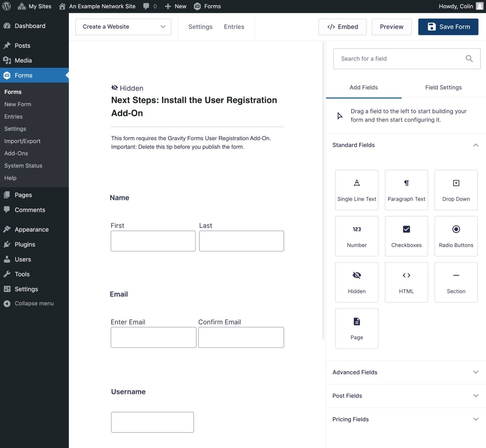
Task: Click the WordPress logo icon
Action: 6,6
